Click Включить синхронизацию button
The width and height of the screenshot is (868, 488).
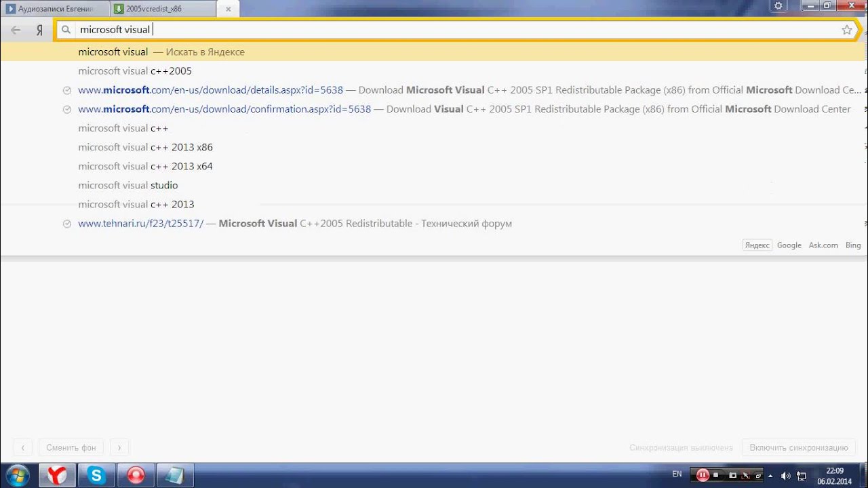pyautogui.click(x=798, y=447)
